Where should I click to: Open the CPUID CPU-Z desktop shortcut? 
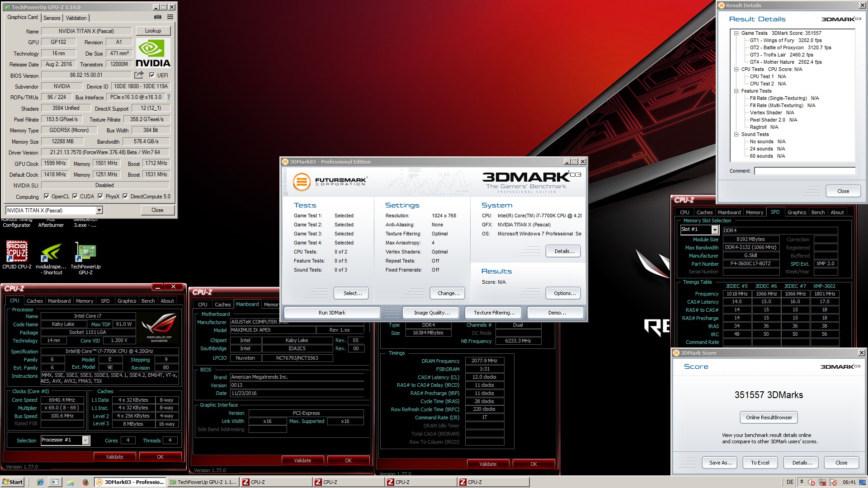[x=17, y=255]
